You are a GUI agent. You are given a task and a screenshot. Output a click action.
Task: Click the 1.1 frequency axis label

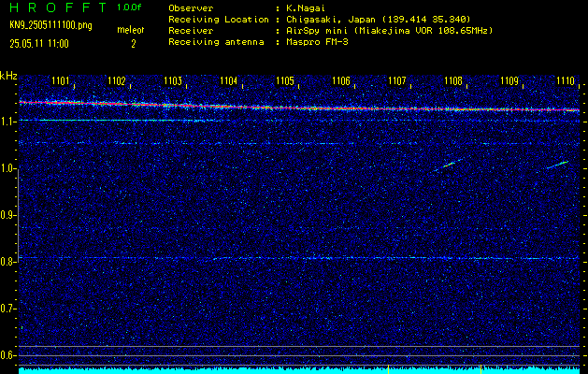coord(7,122)
